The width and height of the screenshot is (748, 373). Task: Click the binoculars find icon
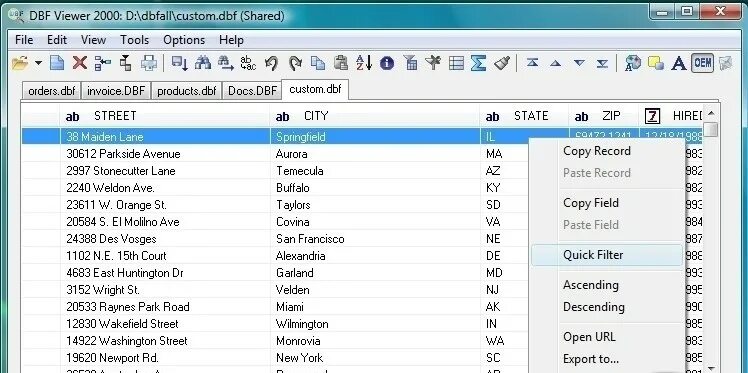coord(203,63)
